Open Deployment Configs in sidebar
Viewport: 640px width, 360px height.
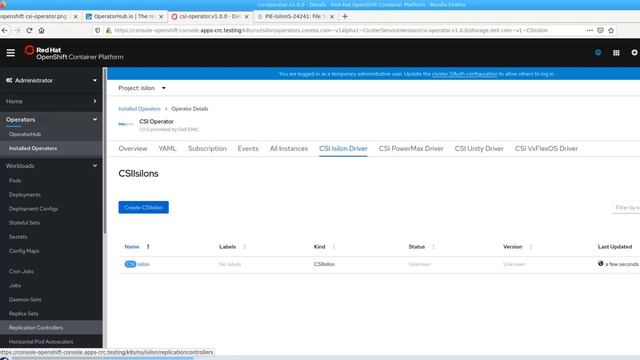(33, 209)
